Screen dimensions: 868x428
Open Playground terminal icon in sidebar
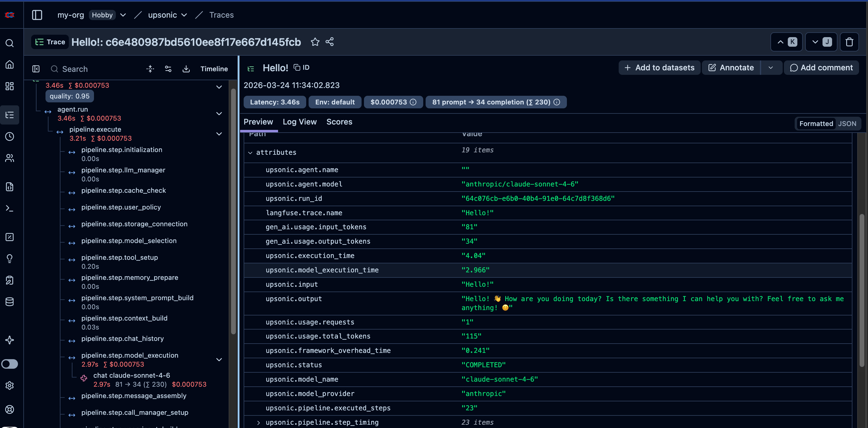(x=10, y=208)
